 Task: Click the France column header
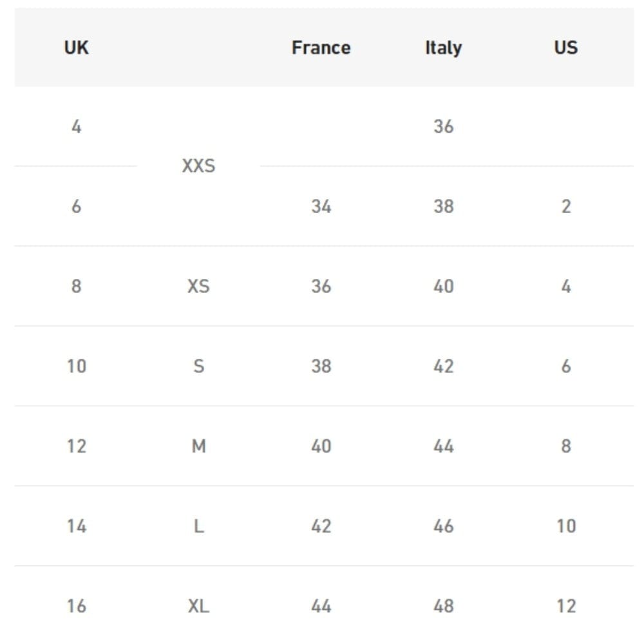point(321,48)
